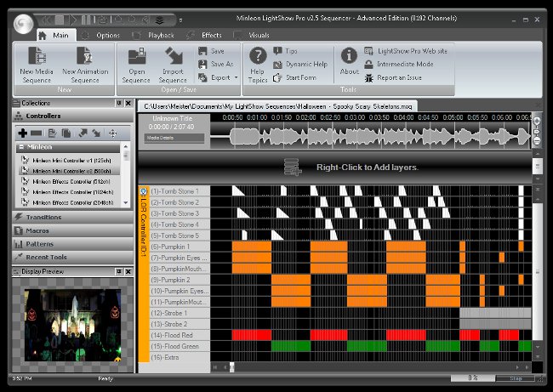Click Save As in the ribbon
The width and height of the screenshot is (553, 392).
(x=216, y=64)
